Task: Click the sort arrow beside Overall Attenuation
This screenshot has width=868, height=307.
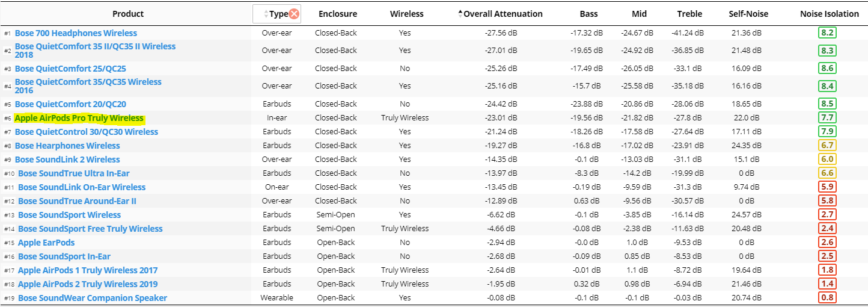Action: 460,14
